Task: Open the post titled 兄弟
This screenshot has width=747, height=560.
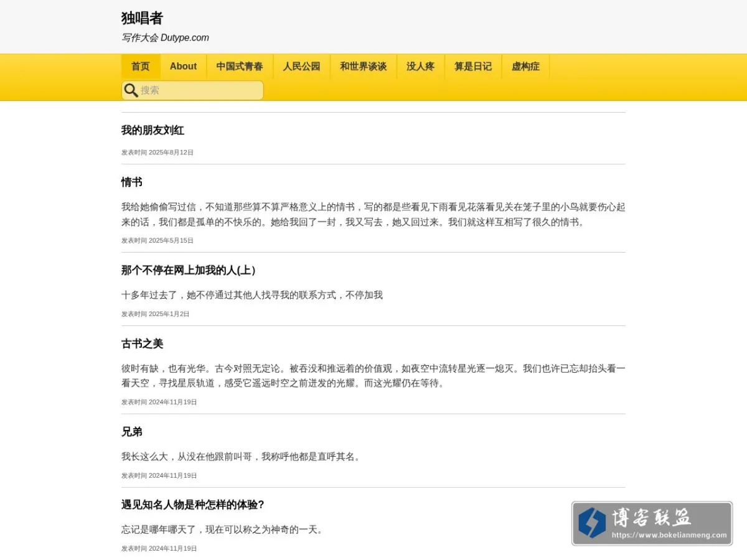Action: point(132,432)
